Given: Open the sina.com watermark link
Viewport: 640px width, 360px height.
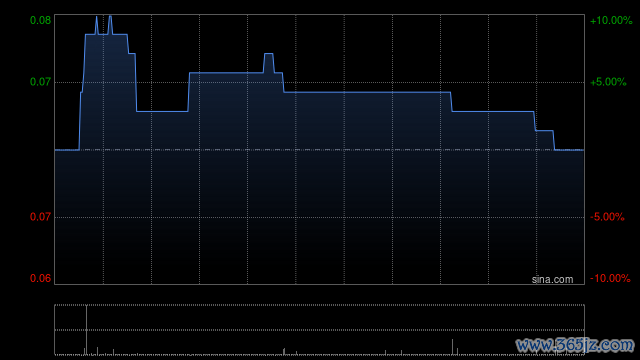Looking at the screenshot, I should click(x=552, y=280).
